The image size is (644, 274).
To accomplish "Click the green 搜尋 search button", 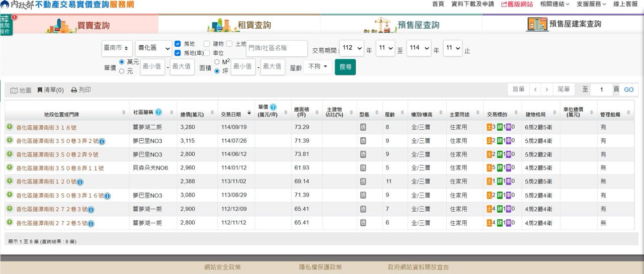I will coord(345,67).
